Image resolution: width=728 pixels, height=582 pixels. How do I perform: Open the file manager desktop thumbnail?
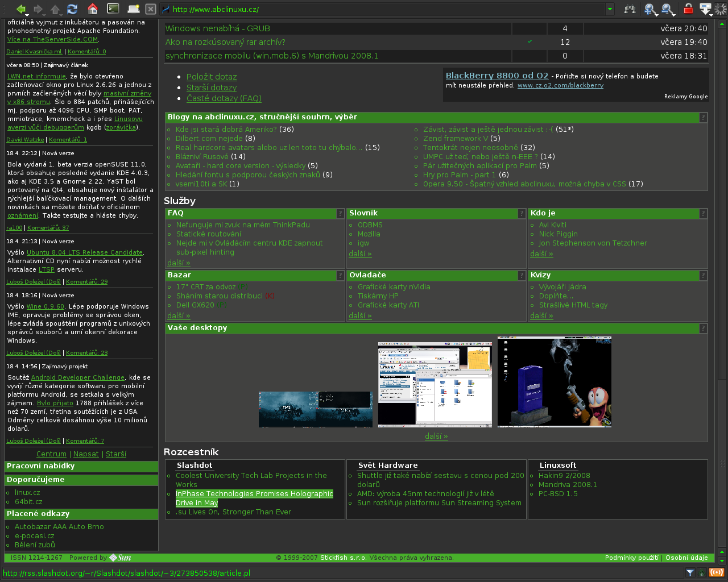[x=435, y=385]
